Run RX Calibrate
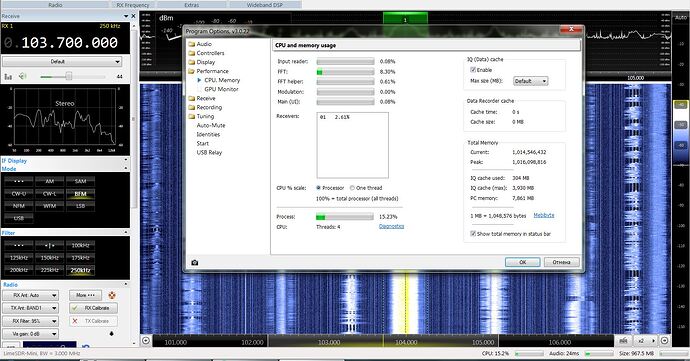This screenshot has width=690, height=361. [x=94, y=308]
